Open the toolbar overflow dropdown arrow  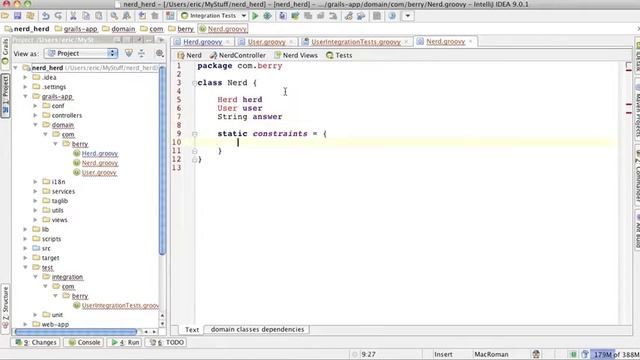click(407, 16)
